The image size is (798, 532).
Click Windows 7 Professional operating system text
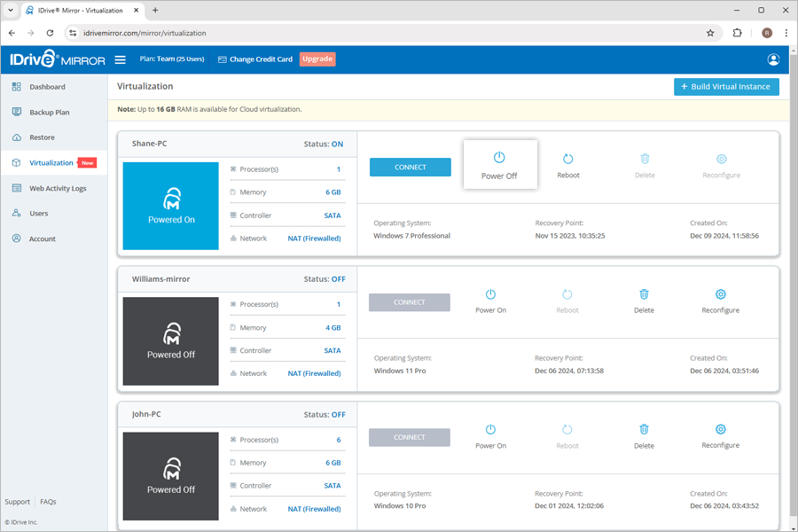(411, 236)
